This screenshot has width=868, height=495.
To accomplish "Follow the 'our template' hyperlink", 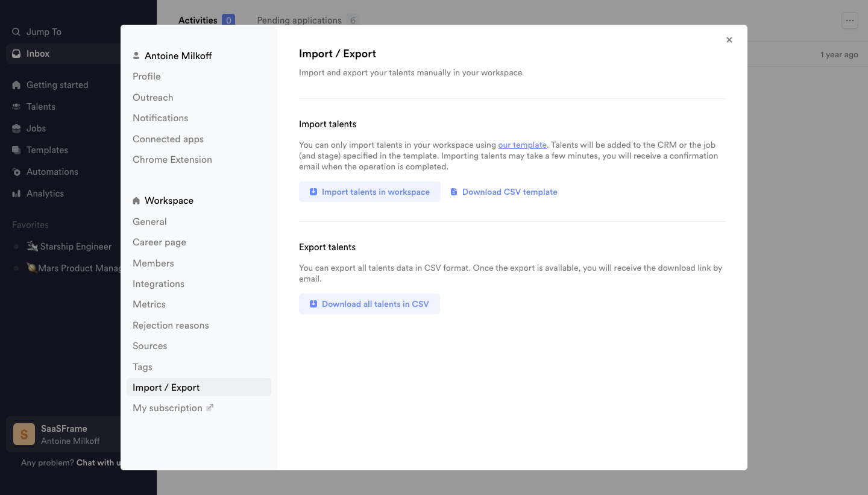I will click(523, 145).
